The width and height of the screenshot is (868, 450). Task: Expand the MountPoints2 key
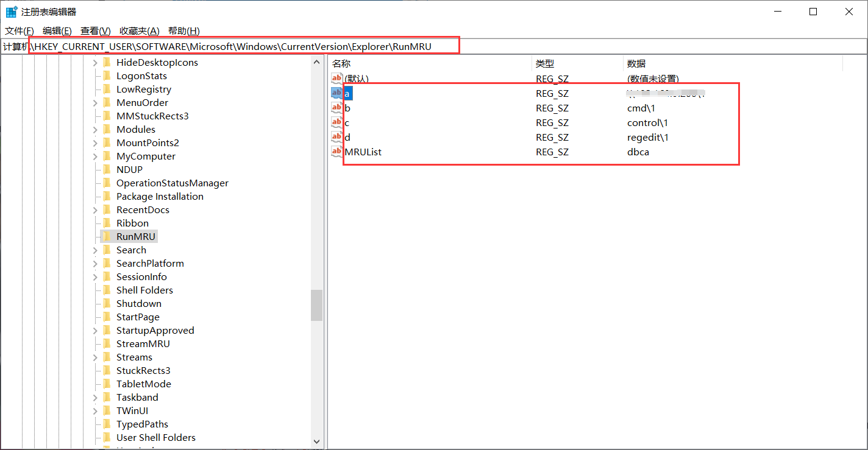click(x=95, y=143)
